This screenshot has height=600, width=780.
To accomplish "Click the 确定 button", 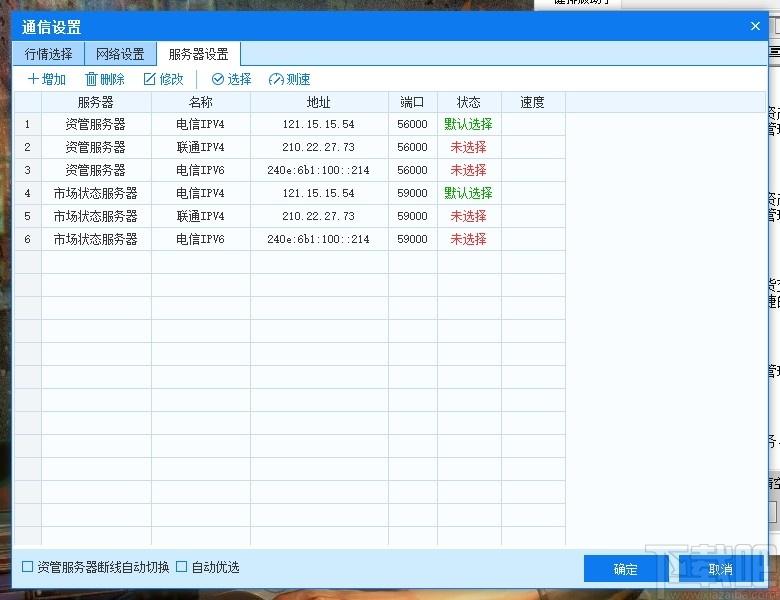I will point(625,569).
